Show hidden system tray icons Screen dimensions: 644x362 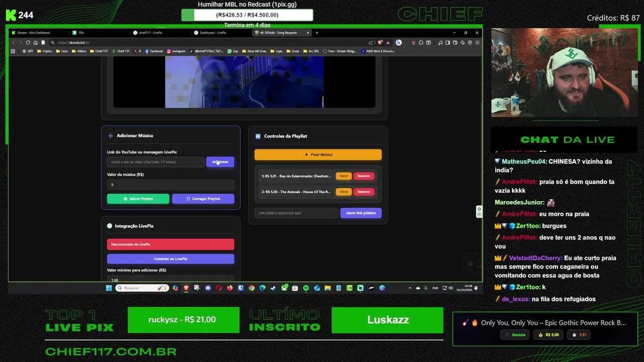410,288
